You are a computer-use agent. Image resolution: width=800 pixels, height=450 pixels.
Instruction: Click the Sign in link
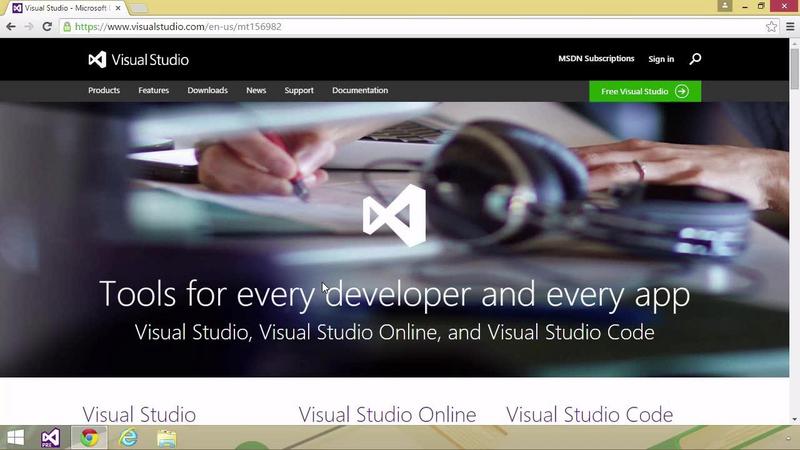pos(661,59)
